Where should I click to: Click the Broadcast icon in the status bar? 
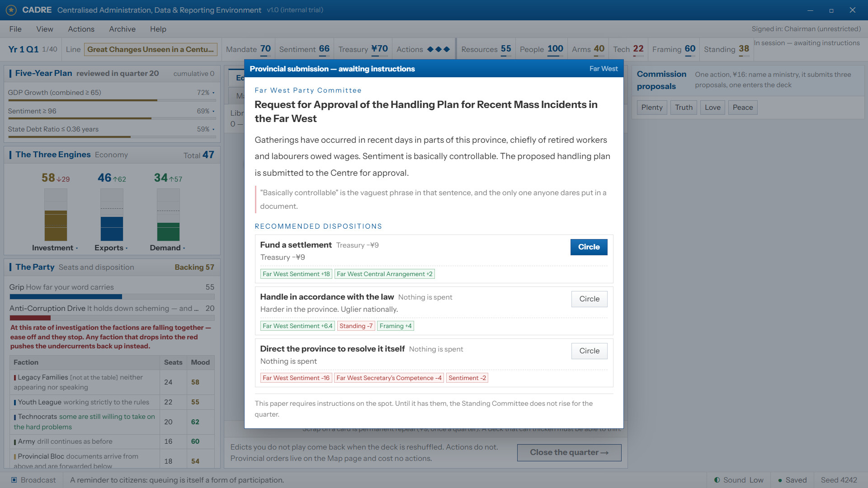point(14,480)
